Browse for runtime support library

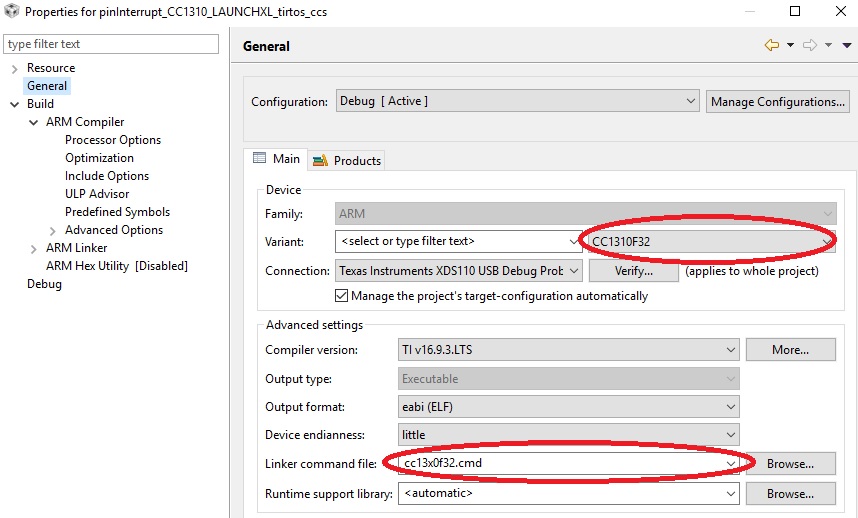(x=790, y=493)
